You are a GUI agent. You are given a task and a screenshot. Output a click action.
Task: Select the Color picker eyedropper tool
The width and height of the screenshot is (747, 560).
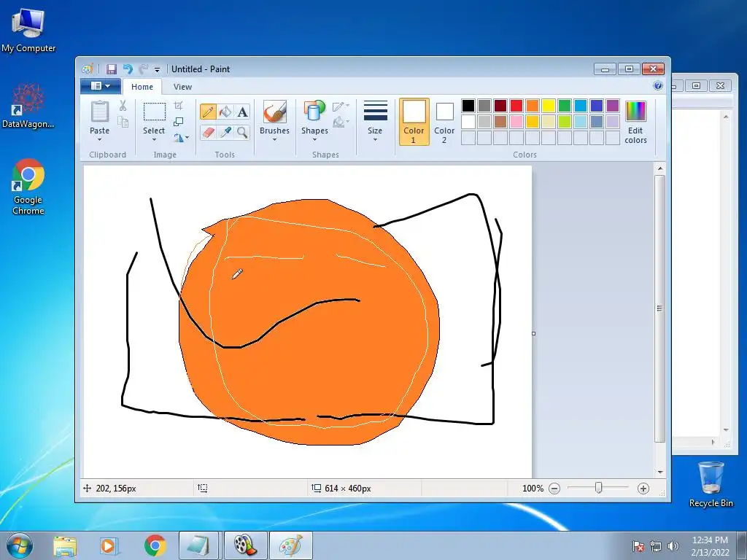225,132
